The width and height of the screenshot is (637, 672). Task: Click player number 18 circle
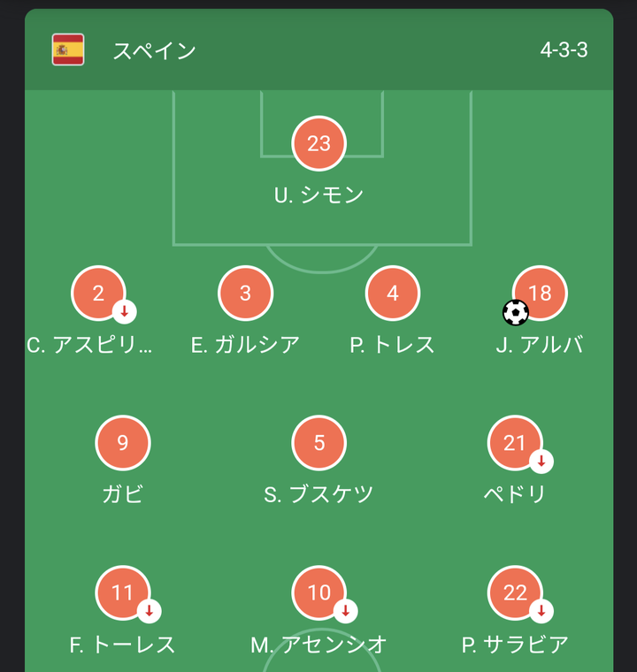tap(540, 294)
